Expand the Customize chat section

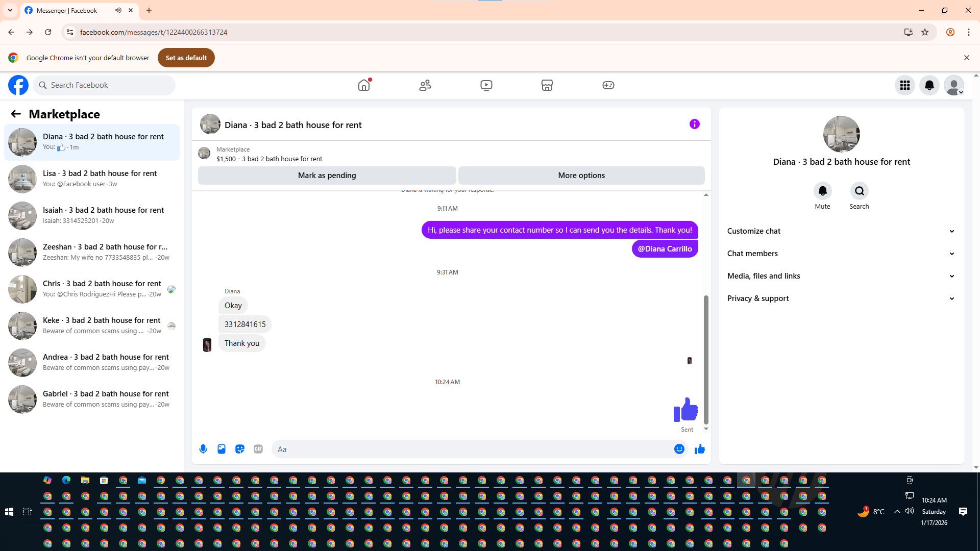tap(841, 231)
